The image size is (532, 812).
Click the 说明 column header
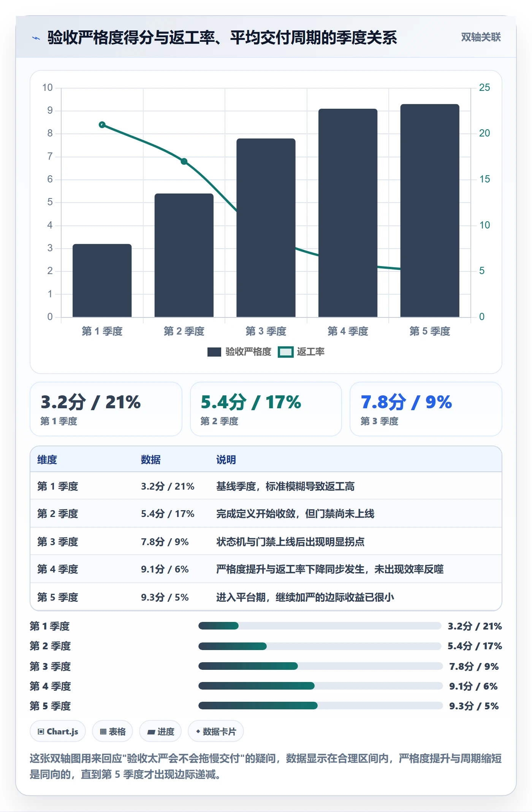tap(226, 460)
